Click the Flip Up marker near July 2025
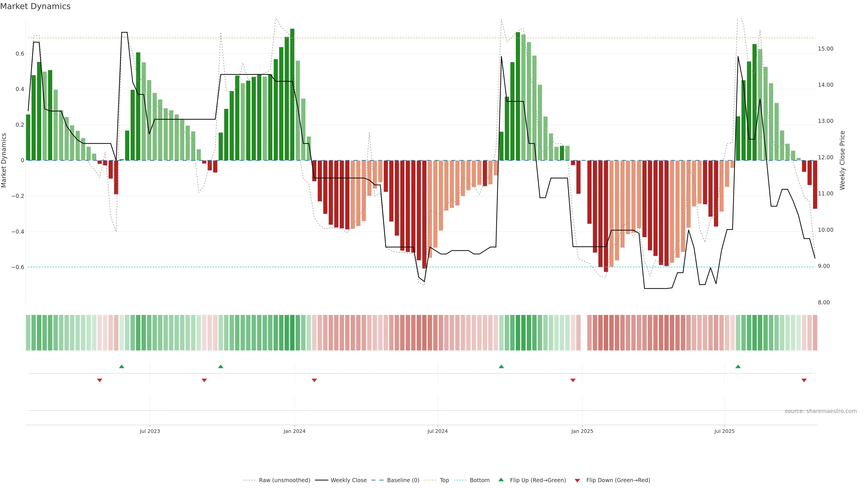This screenshot has height=488, width=868. (x=738, y=366)
